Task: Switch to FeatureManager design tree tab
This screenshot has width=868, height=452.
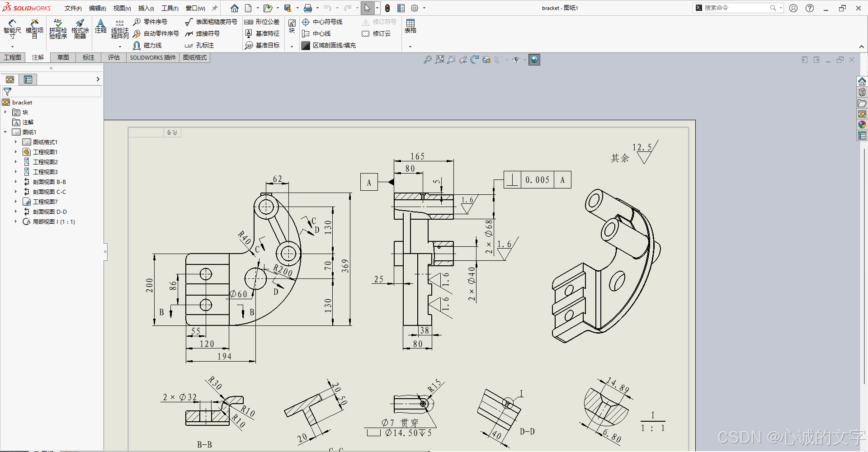Action: pos(10,80)
